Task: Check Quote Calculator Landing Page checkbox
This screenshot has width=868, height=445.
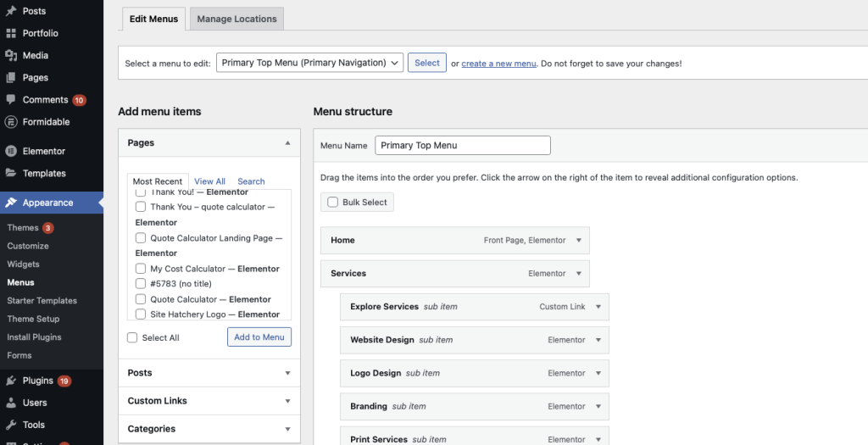Action: click(x=141, y=238)
